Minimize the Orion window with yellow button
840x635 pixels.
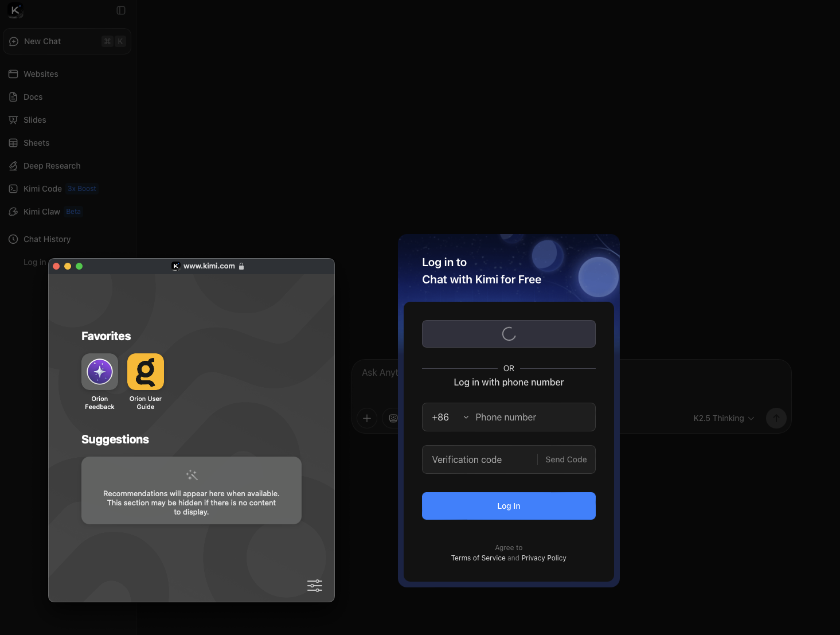[x=68, y=266]
